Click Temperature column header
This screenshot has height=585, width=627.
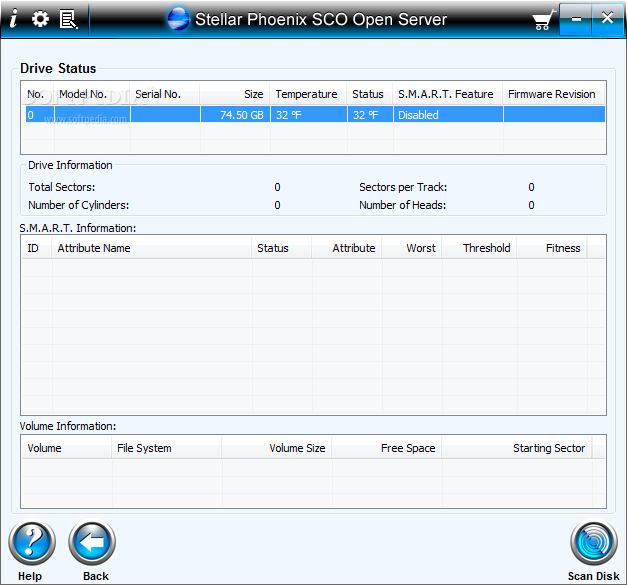[x=309, y=94]
